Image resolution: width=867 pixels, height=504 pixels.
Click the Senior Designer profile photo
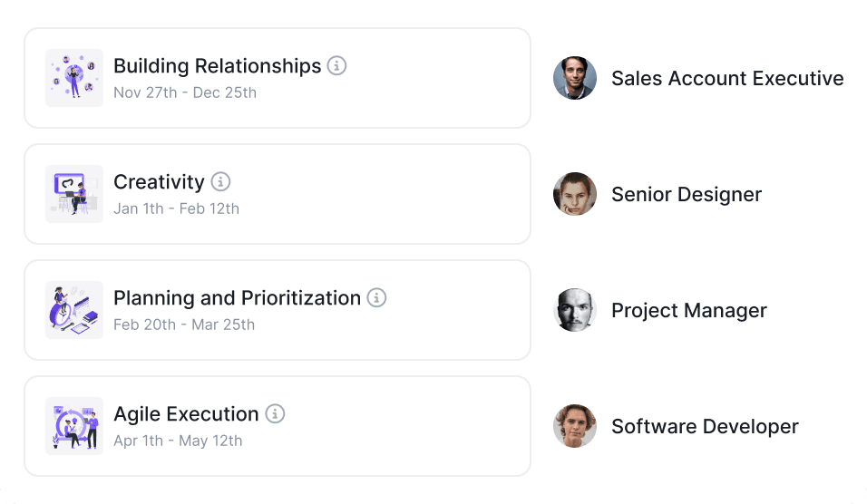(575, 194)
